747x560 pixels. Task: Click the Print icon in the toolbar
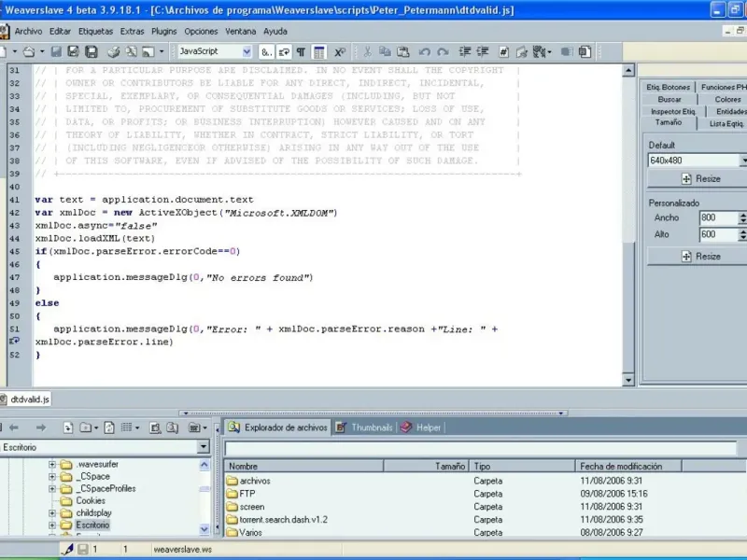click(112, 52)
